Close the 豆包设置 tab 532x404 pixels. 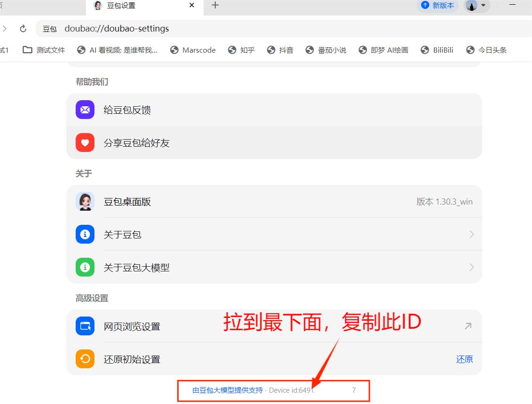coord(192,5)
